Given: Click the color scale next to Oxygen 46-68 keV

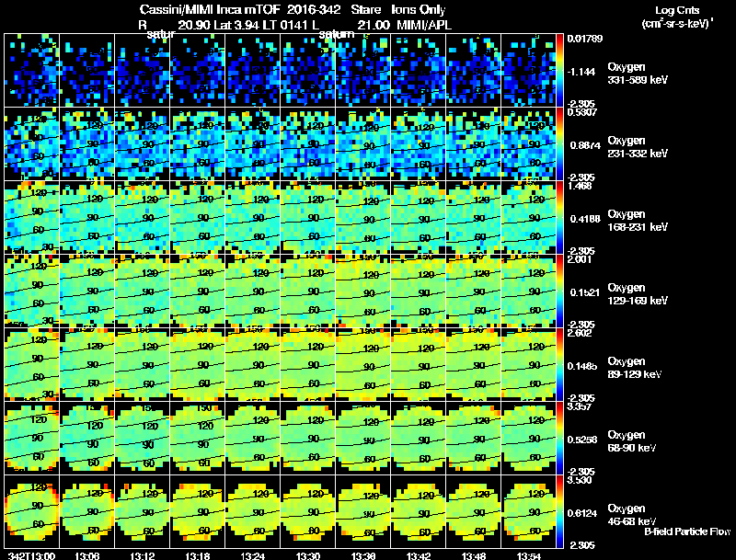Looking at the screenshot, I should tap(559, 511).
